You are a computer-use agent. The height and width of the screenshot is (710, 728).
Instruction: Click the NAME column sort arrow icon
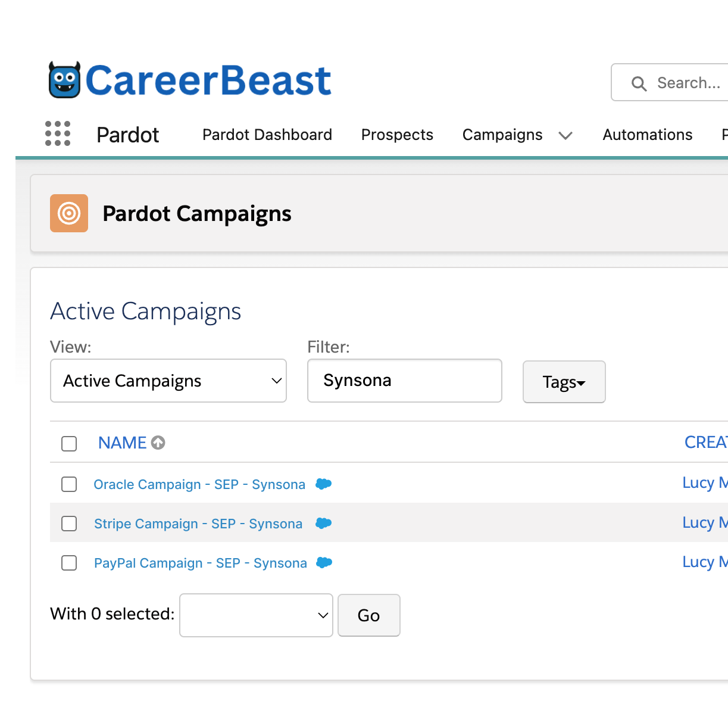pos(158,443)
